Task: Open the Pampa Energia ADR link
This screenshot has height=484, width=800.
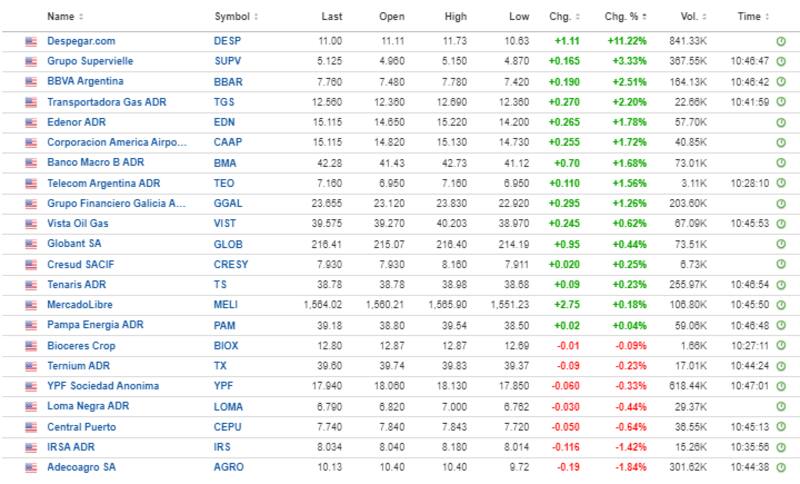Action: click(x=95, y=324)
